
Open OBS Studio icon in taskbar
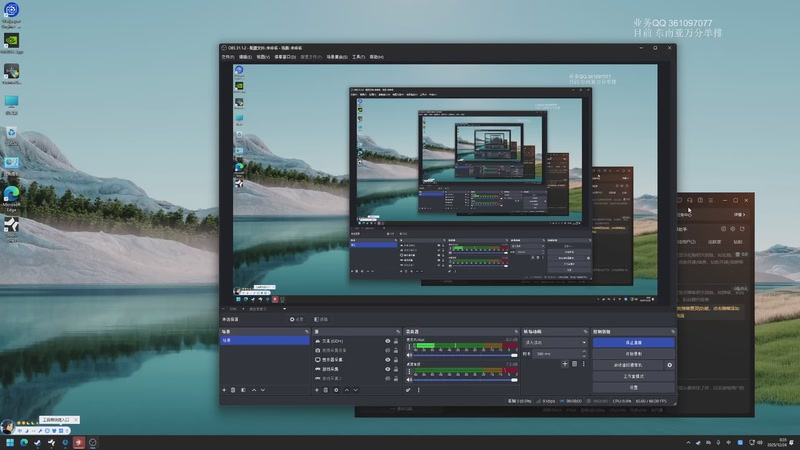click(92, 442)
